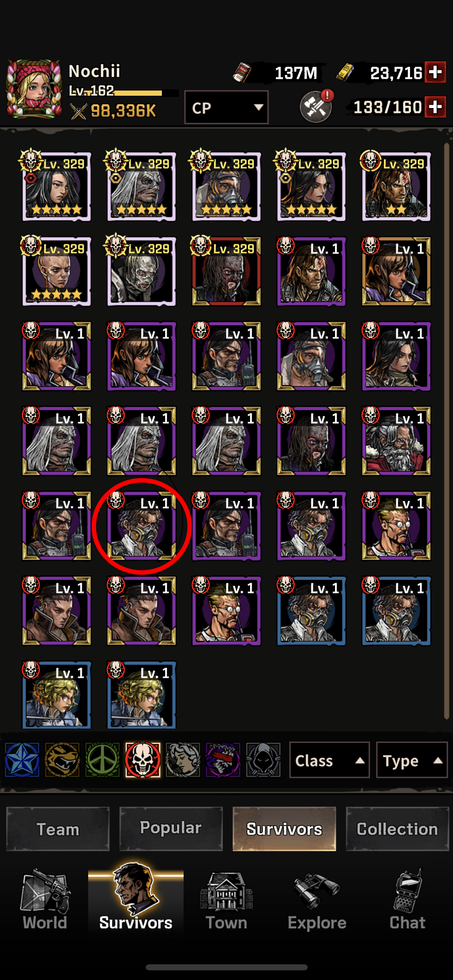This screenshot has width=453, height=980.
Task: Toggle the red skull faction filter
Action: pos(143,760)
